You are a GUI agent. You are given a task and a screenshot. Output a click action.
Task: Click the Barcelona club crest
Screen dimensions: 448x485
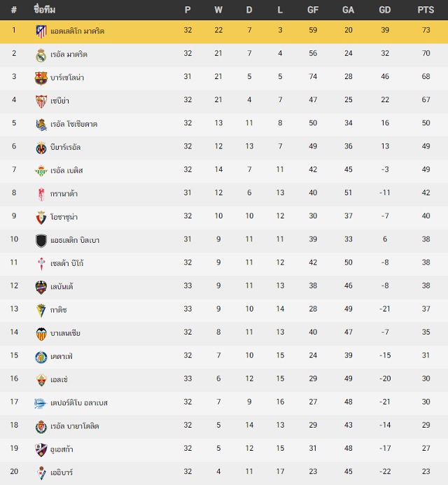(x=41, y=78)
